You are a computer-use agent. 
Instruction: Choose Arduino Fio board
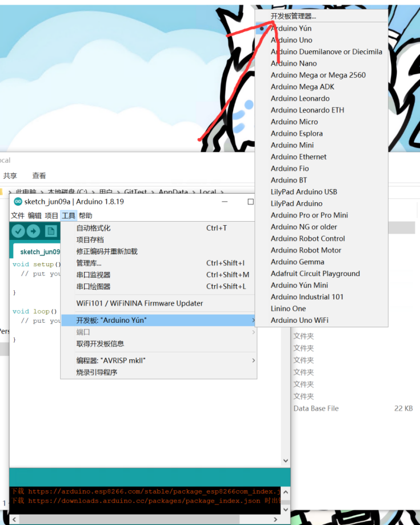[x=322, y=169]
